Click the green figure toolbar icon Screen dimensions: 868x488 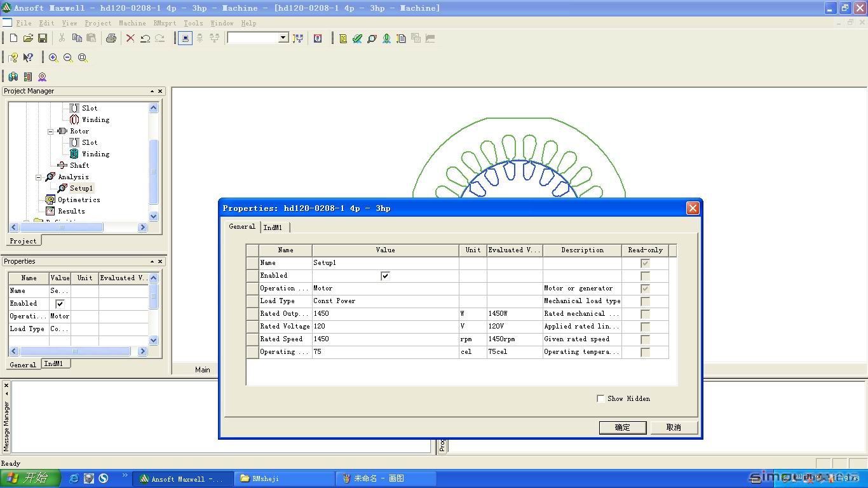[386, 38]
